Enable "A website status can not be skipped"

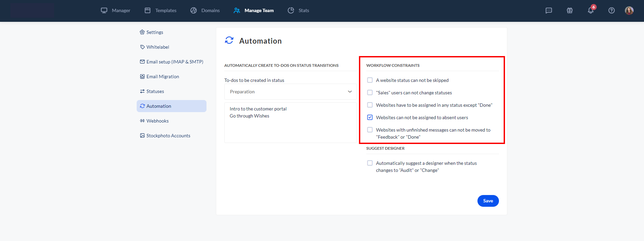pos(370,80)
